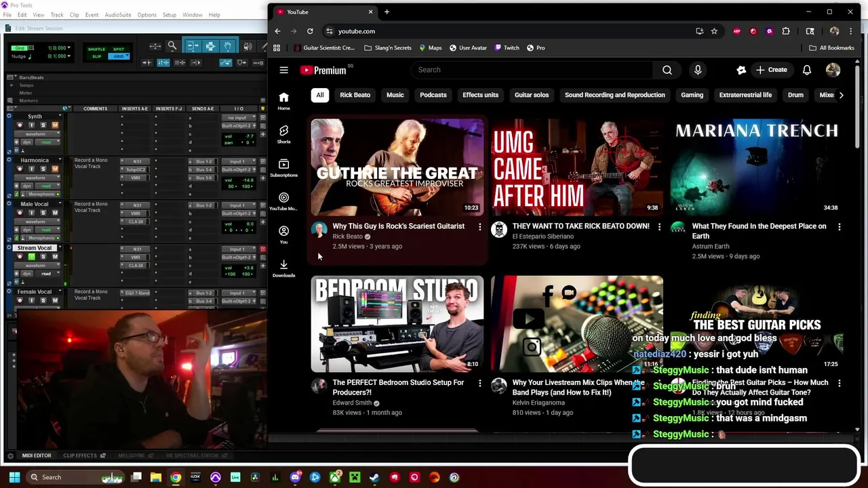The height and width of the screenshot is (488, 868).
Task: Open YouTube account avatar menu
Action: (x=833, y=70)
